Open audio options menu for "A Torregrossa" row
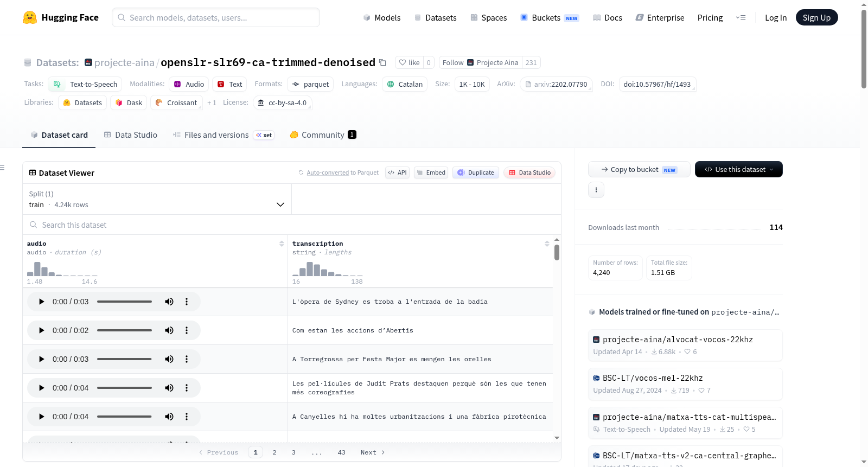This screenshot has width=868, height=467. [x=187, y=359]
